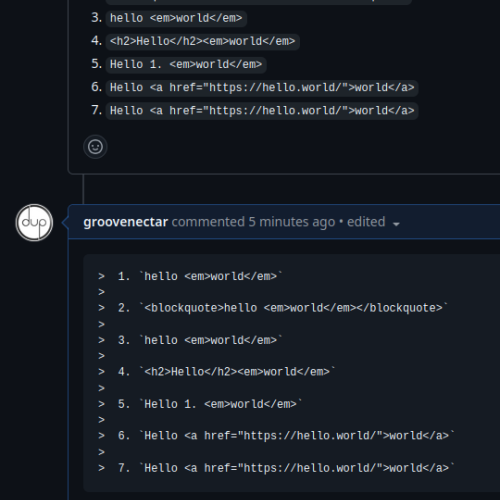500x500 pixels.
Task: Click quoted line 3 in the code block
Action: pyautogui.click(x=190, y=340)
